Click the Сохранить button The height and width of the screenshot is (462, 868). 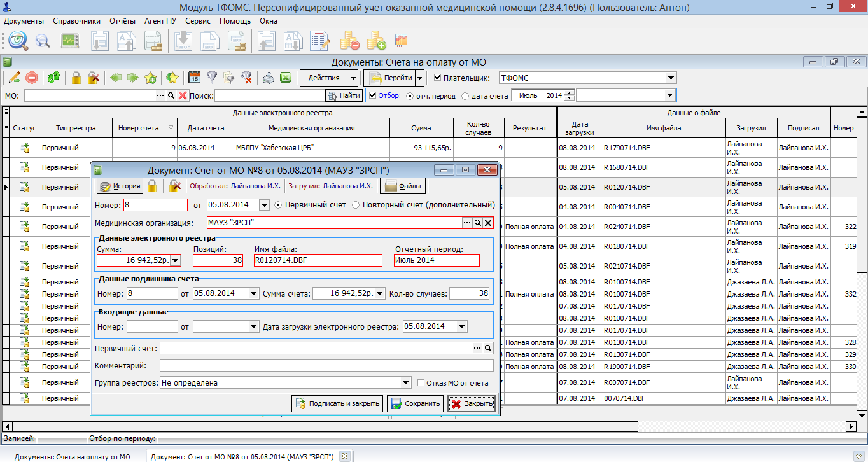[415, 404]
